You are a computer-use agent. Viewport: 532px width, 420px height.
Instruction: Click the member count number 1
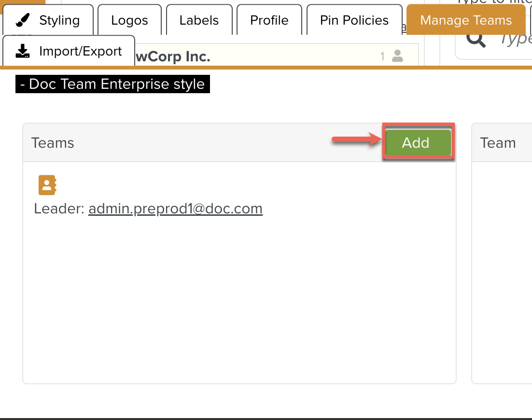382,56
